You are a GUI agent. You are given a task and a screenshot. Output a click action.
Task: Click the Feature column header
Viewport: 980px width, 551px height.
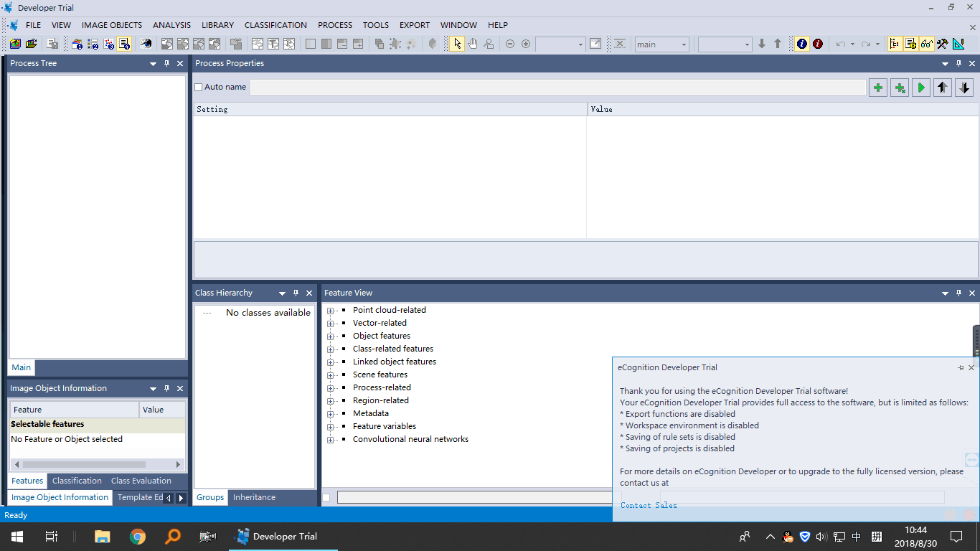tap(75, 410)
